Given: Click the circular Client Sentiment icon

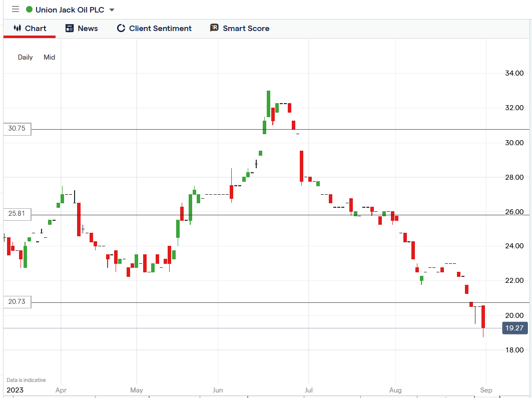Looking at the screenshot, I should tap(121, 28).
